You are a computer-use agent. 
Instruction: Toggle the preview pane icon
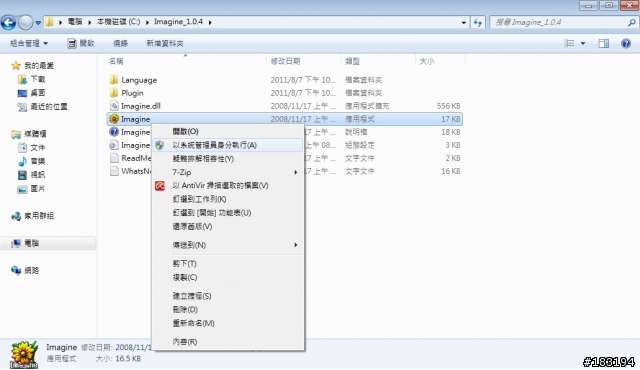point(604,44)
